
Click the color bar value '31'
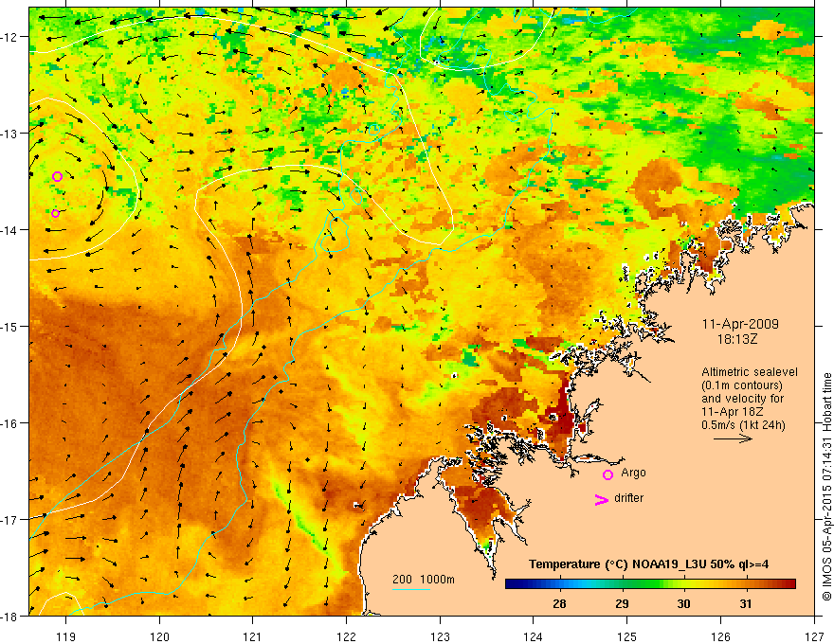746,603
